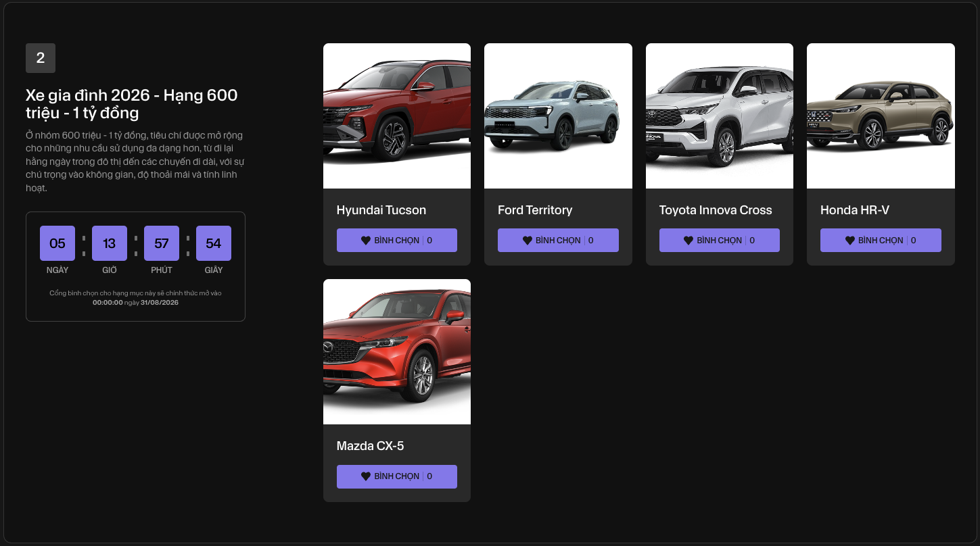The width and height of the screenshot is (980, 546).
Task: Click the heading 'Xe gia đình 2026 - Hạng 600 triệu - 1 tỷ đồng'
Action: click(132, 103)
